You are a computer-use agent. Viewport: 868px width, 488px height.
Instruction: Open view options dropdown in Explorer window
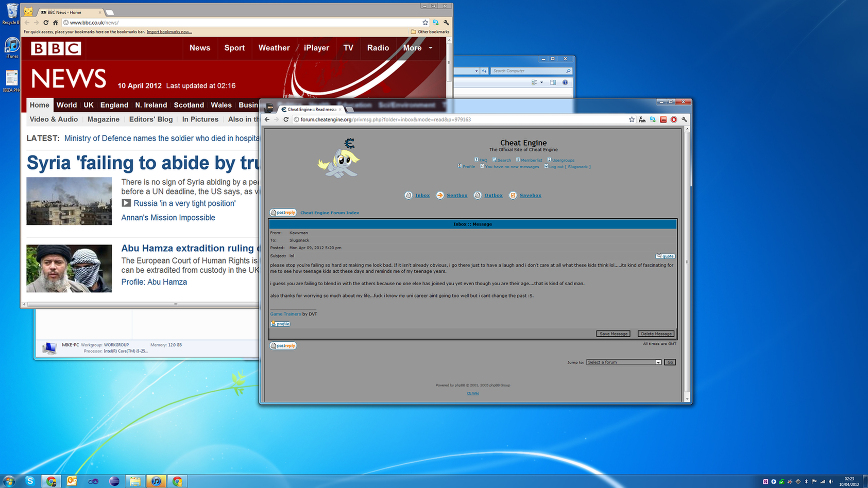point(541,82)
